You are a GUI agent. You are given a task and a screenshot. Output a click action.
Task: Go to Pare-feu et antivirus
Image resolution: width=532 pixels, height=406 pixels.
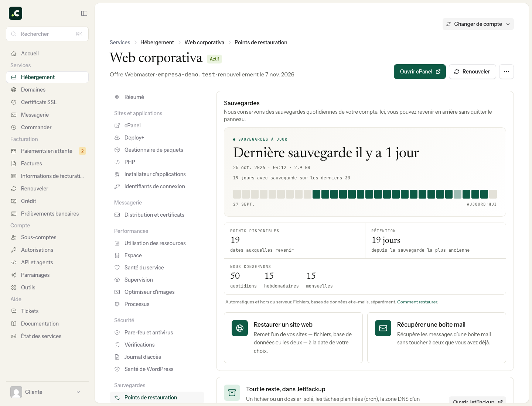coord(157,333)
